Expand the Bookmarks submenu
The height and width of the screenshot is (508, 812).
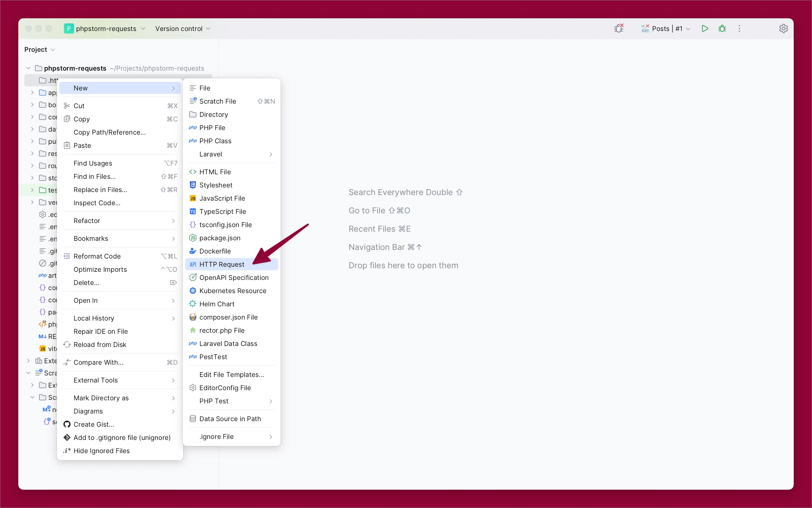(x=120, y=239)
